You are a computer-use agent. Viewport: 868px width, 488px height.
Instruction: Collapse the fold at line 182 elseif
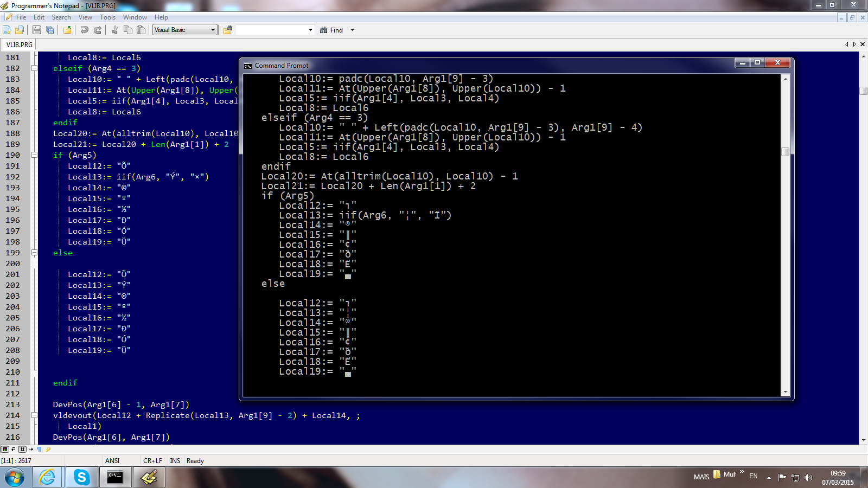(34, 68)
